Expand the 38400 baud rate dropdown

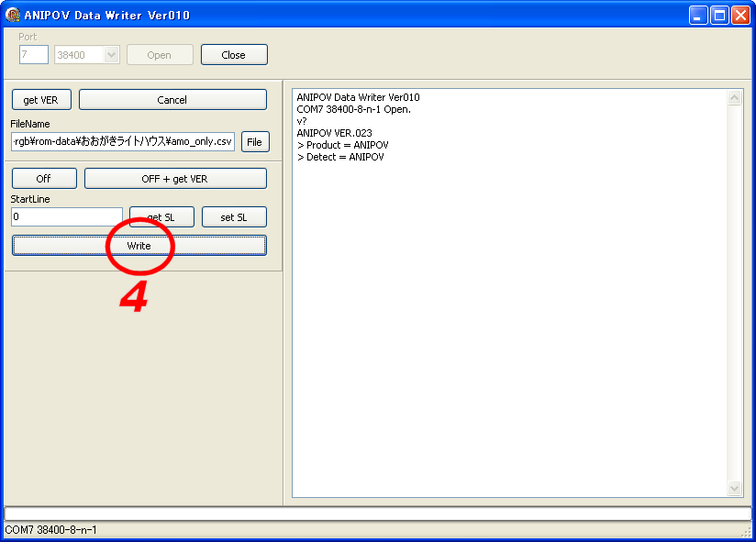click(x=111, y=55)
